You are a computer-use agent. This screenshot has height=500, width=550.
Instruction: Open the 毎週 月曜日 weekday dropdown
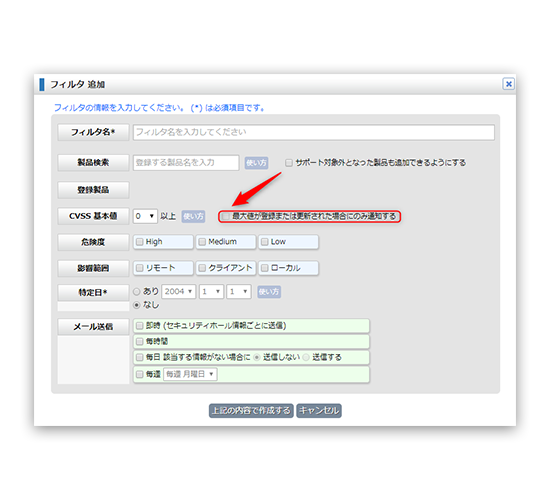190,374
